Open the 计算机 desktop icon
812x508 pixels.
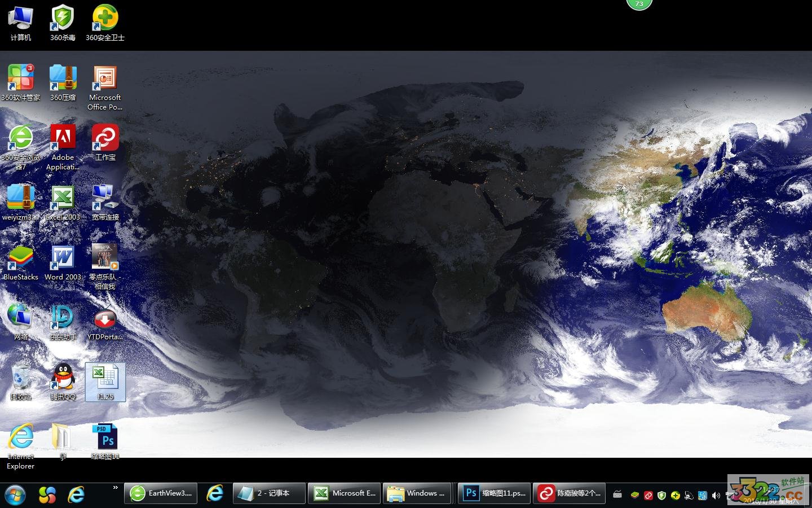[x=21, y=23]
